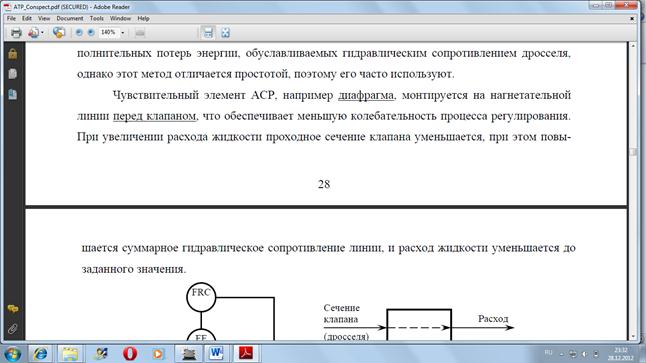Screen dimensions: 646x363
Task: Open the Attachments paperclip panel
Action: (x=12, y=328)
